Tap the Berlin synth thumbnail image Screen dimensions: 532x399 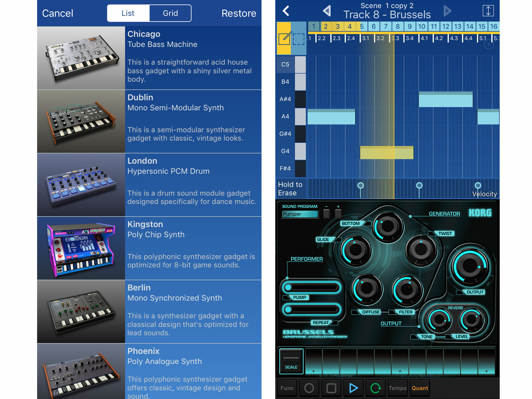pyautogui.click(x=81, y=312)
